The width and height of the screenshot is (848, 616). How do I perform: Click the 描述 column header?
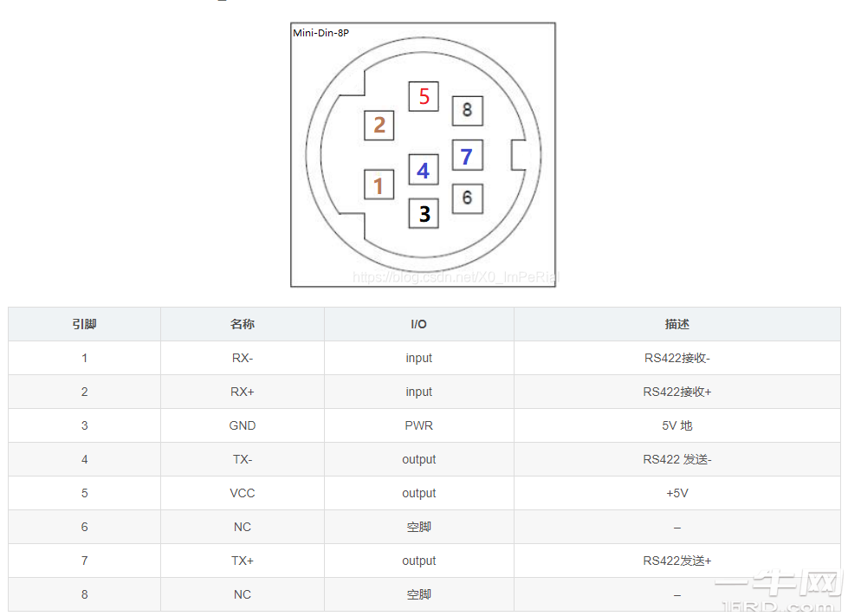click(676, 324)
